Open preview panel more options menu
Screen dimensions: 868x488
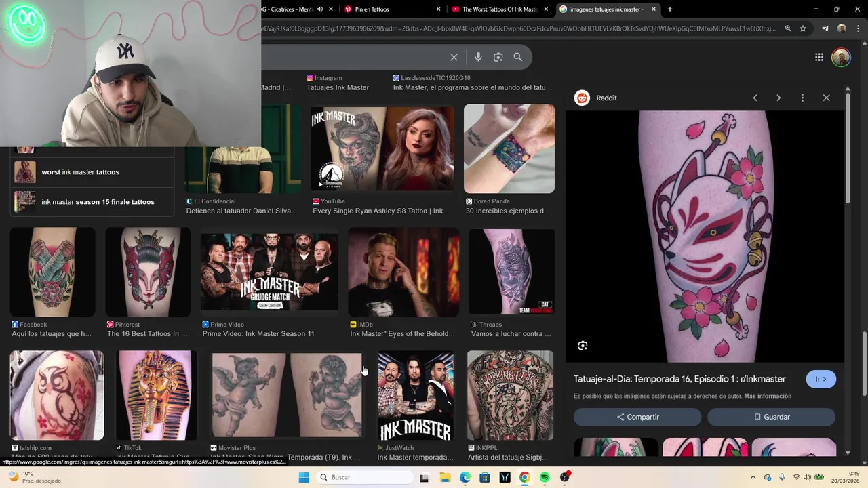pos(802,98)
